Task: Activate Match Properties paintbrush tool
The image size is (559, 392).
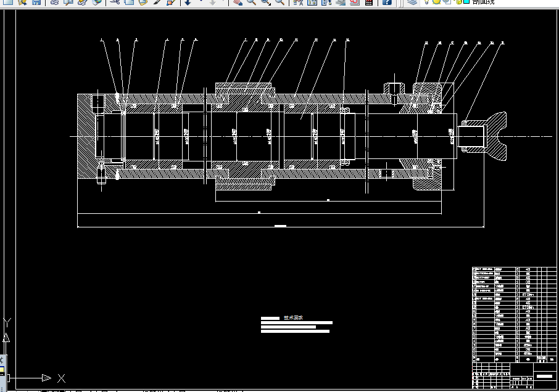Action: pos(157,2)
